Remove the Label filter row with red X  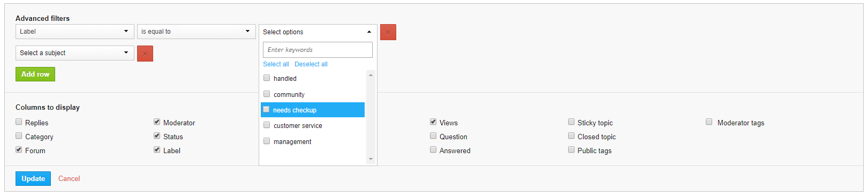(x=388, y=32)
